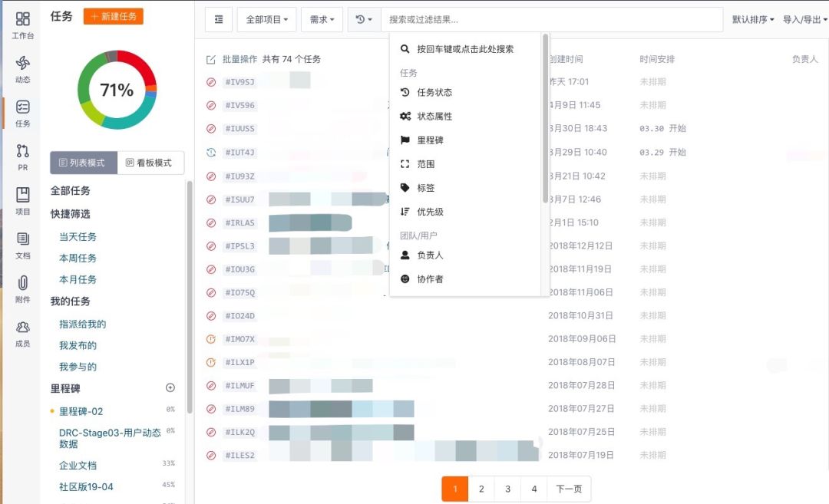The image size is (829, 504).
Task: Click the sidebar collapse icon in toolbar
Action: click(x=218, y=19)
